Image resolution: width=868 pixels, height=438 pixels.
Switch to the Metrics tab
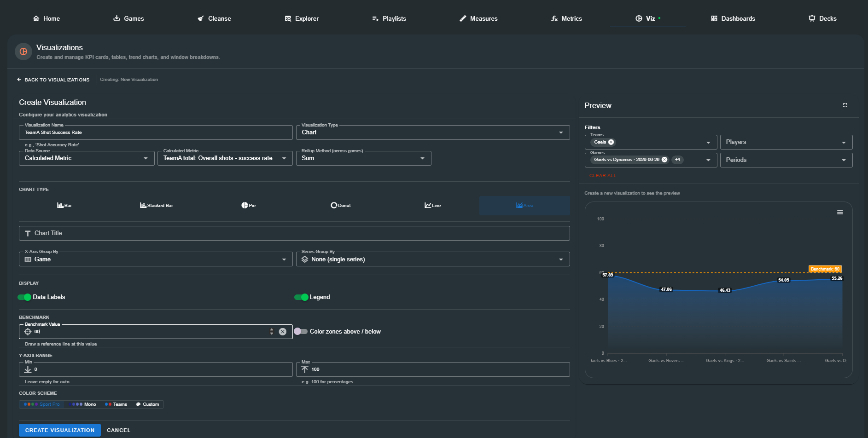(566, 18)
